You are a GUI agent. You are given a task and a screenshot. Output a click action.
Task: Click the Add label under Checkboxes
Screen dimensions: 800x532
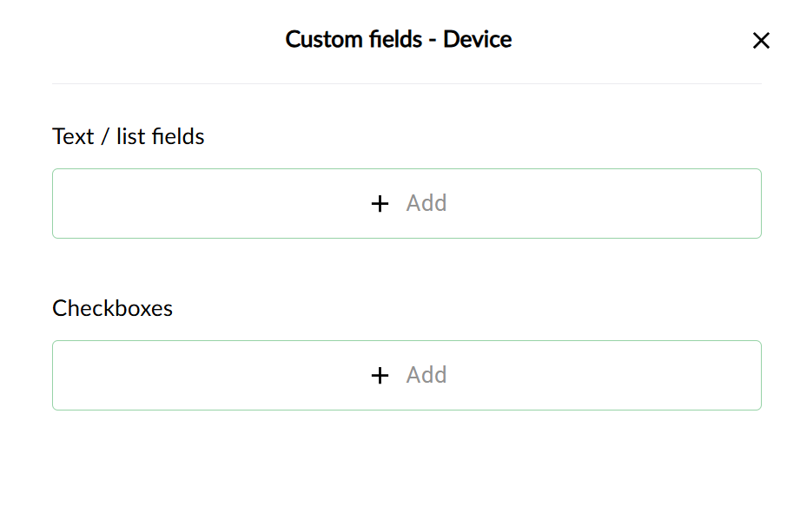[x=426, y=375]
